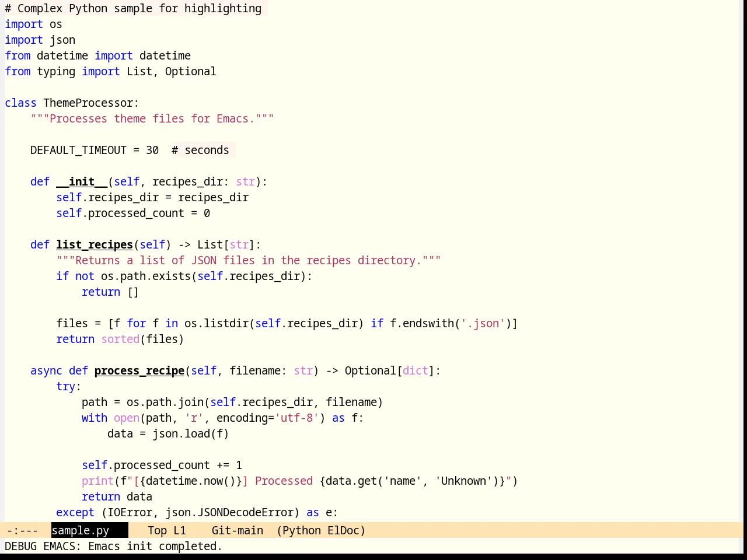This screenshot has height=560, width=747.
Task: Click the 'utf-8' encoding string
Action: [x=297, y=418]
